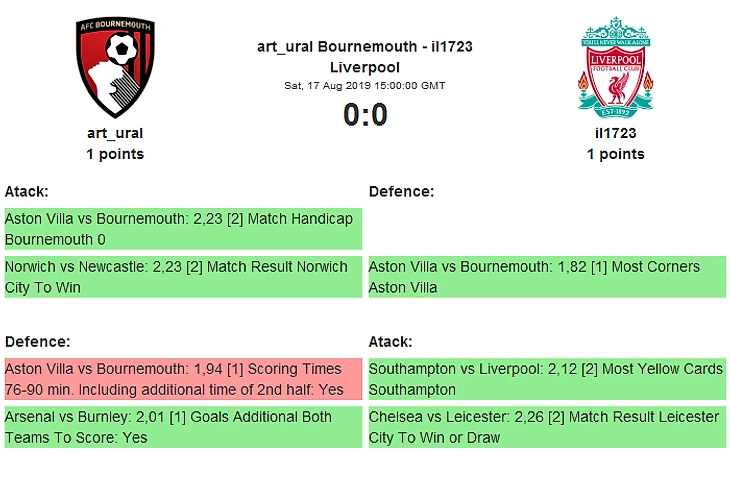Click the AFC Bournemouth crest logo
The width and height of the screenshot is (730, 480).
(x=115, y=68)
